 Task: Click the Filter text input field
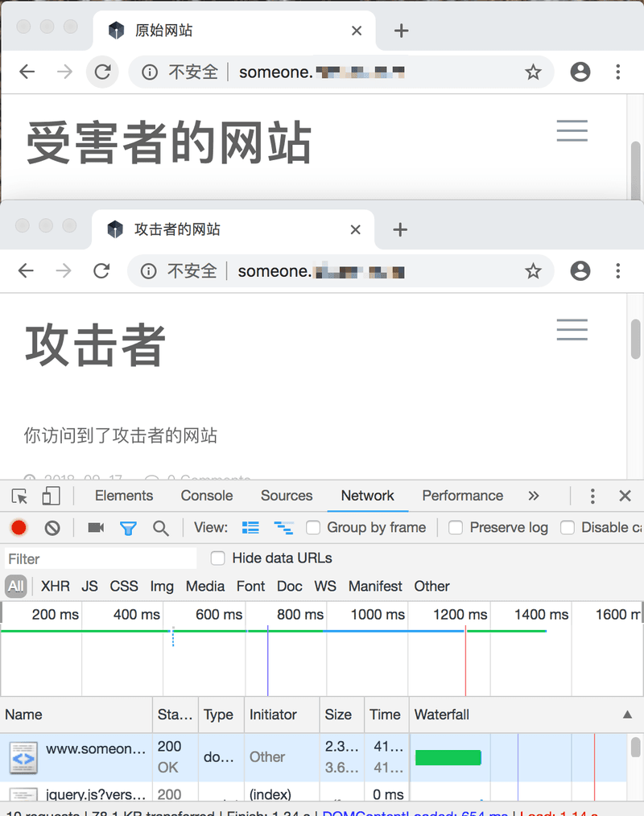pos(101,558)
